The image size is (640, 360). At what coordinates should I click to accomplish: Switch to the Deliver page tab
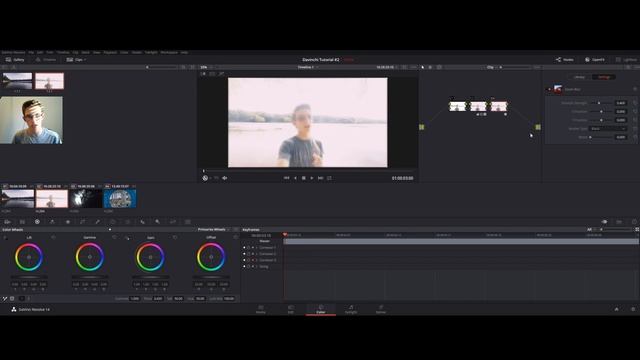(x=381, y=309)
